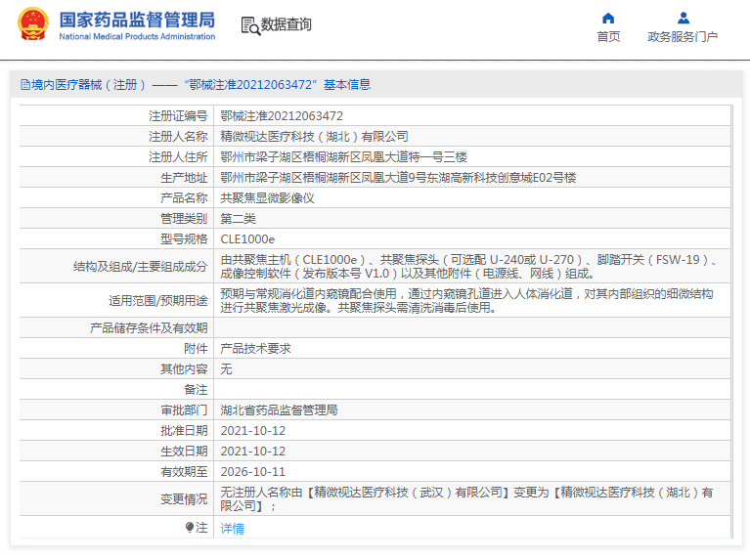The image size is (750, 560).
Task: Click the 管理类别 row label
Action: [184, 219]
